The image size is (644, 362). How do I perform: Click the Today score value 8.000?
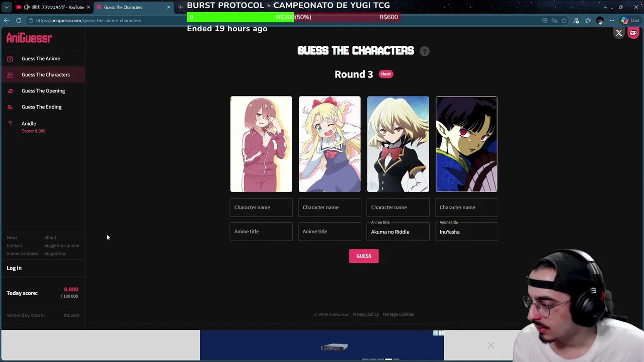tap(71, 289)
